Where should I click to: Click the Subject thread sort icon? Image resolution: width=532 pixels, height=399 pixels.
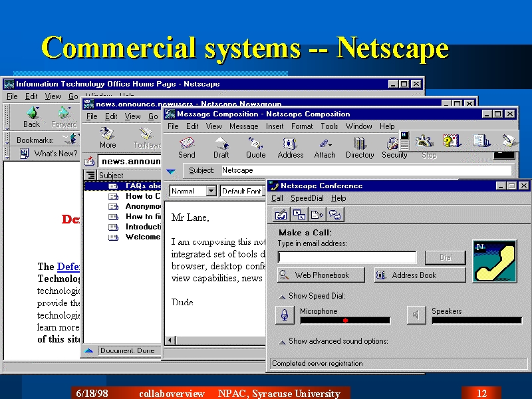[x=90, y=175]
